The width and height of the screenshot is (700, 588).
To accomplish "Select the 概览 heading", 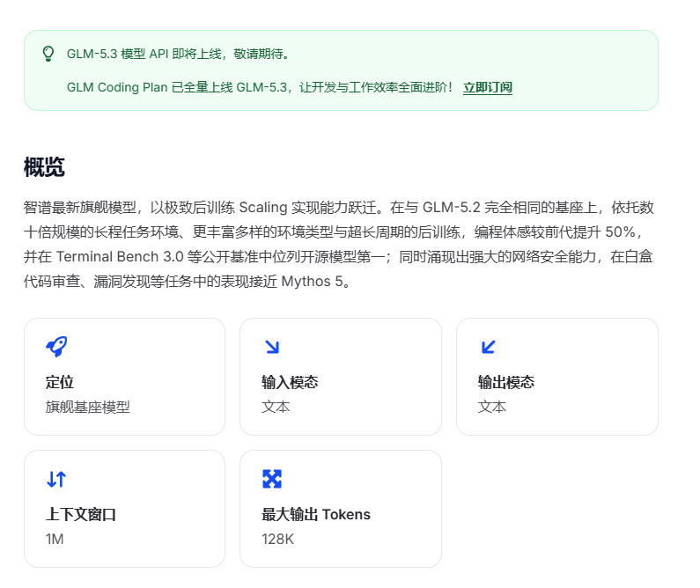I will tap(44, 167).
